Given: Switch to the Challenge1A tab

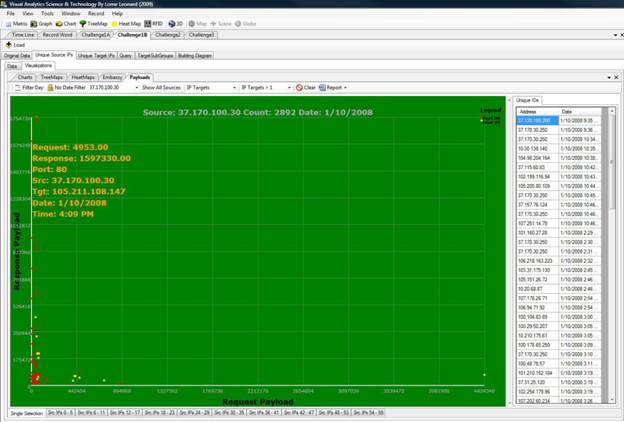Looking at the screenshot, I should click(x=96, y=35).
